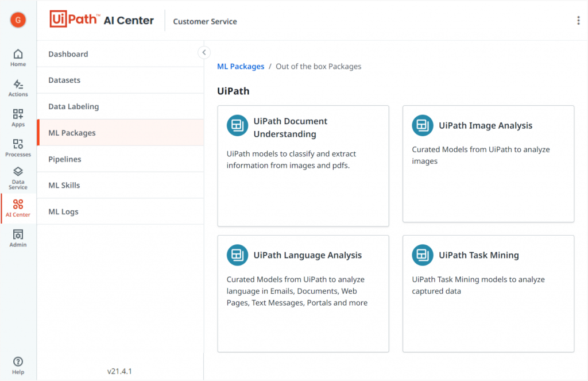Collapse the side navigation panel chevron
588x381 pixels.
click(204, 52)
